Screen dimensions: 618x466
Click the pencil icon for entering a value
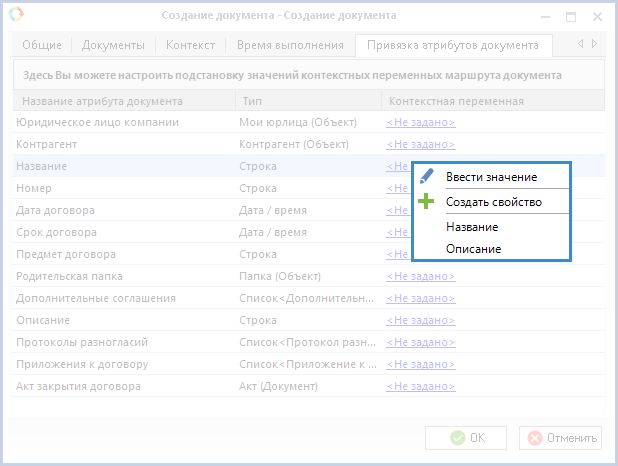[427, 176]
